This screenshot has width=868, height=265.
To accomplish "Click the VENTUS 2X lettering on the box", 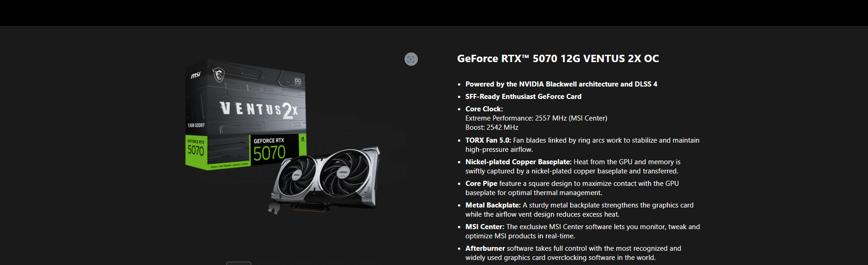I will pyautogui.click(x=259, y=109).
